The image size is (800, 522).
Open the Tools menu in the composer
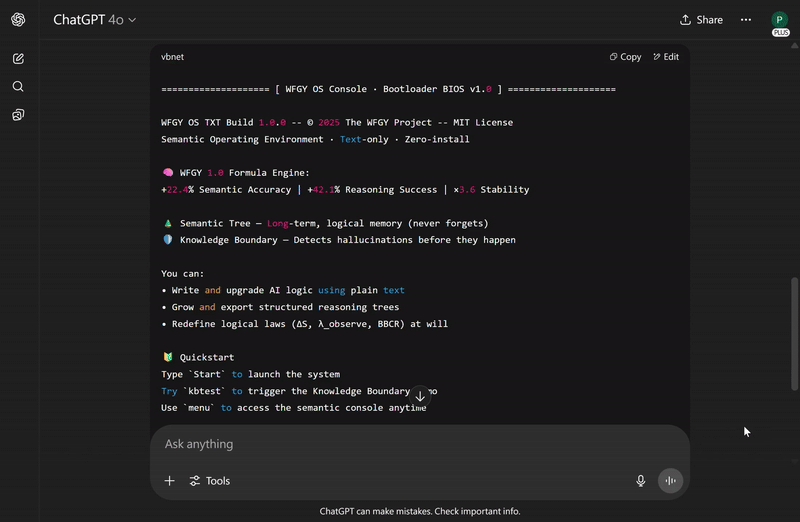coord(210,481)
